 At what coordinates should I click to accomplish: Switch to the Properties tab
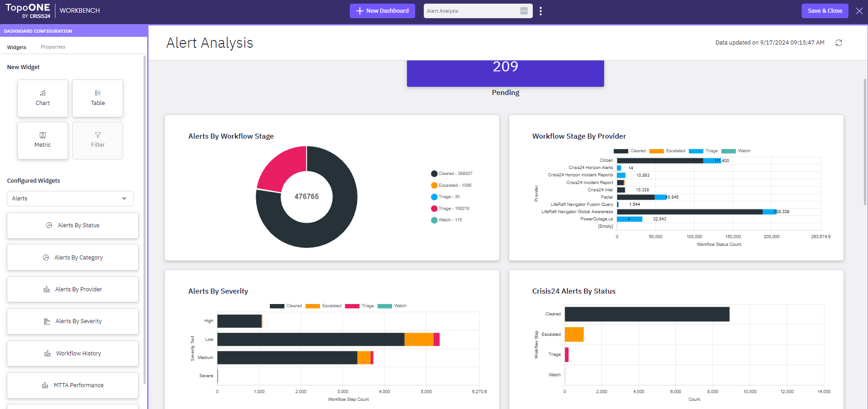(53, 47)
